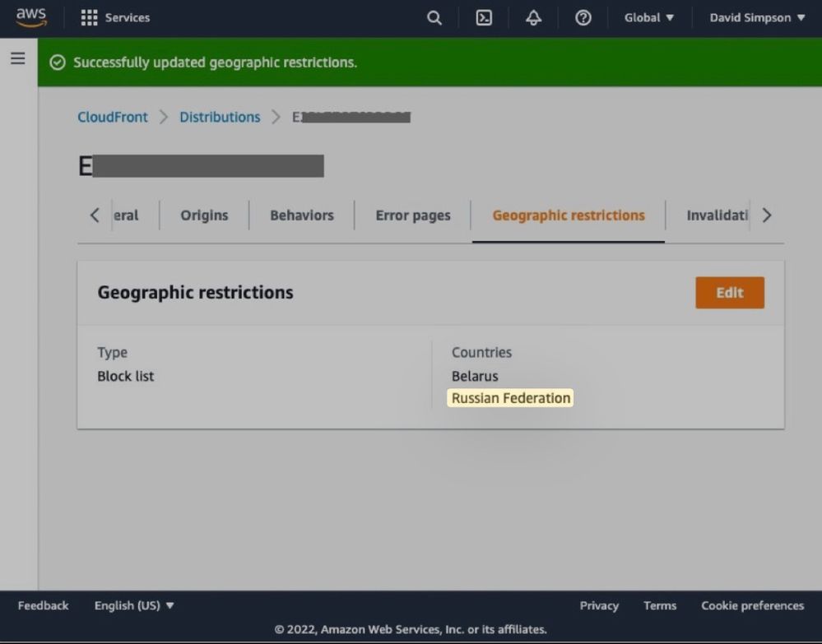
Task: Open the search magnifier icon
Action: tap(434, 18)
